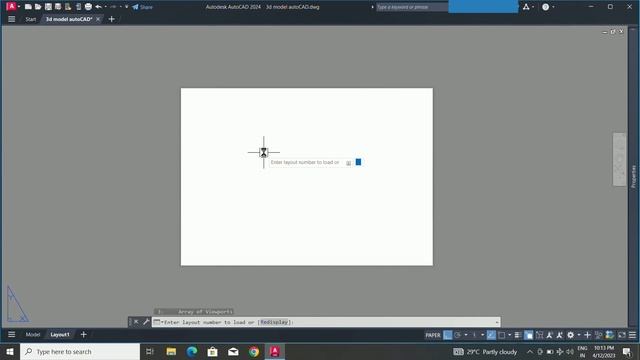This screenshot has width=640, height=360.
Task: Click the isolate objects status icon
Action: tap(598, 335)
